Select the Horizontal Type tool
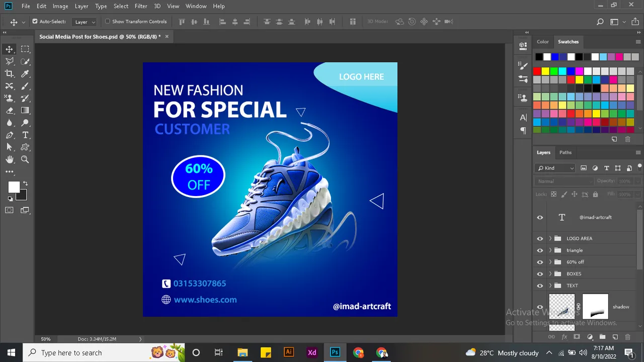 click(25, 135)
